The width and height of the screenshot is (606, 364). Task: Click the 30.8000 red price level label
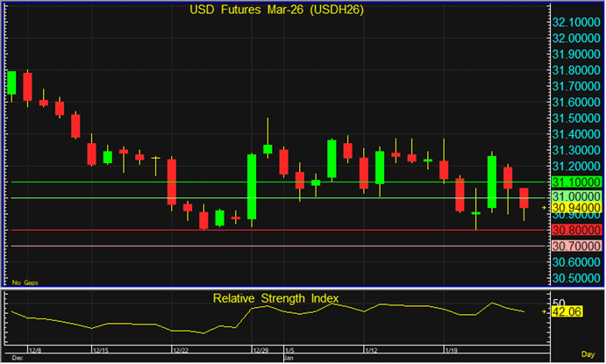click(x=574, y=230)
